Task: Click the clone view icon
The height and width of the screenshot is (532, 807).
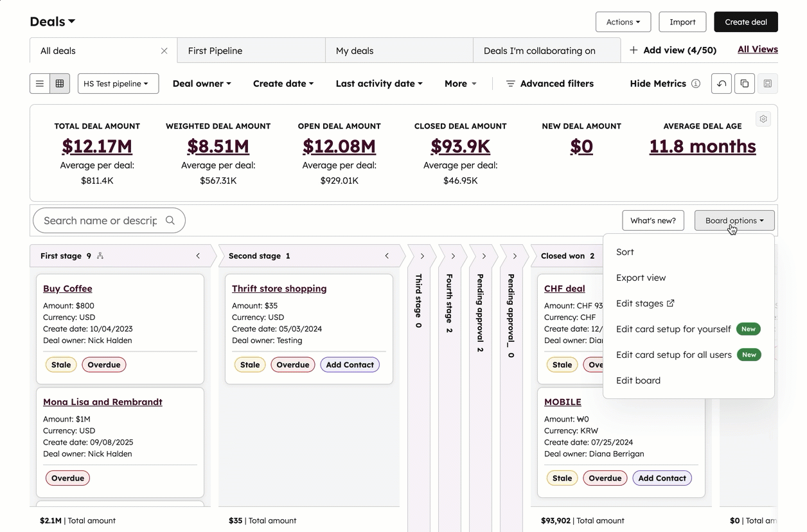Action: click(x=745, y=84)
